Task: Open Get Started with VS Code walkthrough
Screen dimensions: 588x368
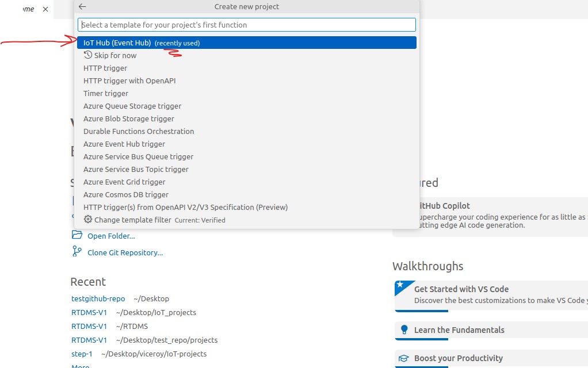Action: click(491, 296)
